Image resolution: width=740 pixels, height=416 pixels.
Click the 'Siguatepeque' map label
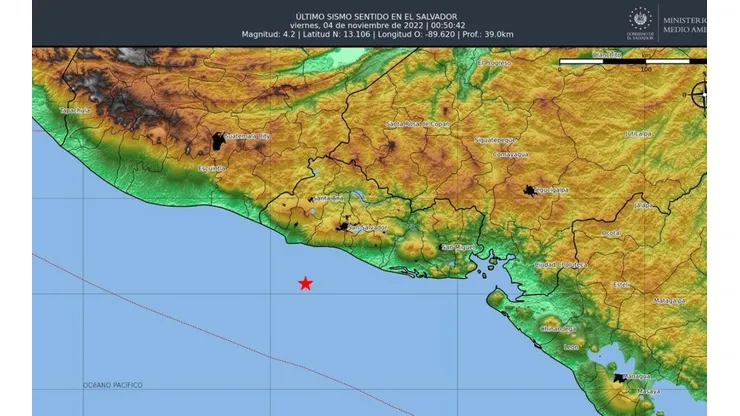[x=496, y=140]
